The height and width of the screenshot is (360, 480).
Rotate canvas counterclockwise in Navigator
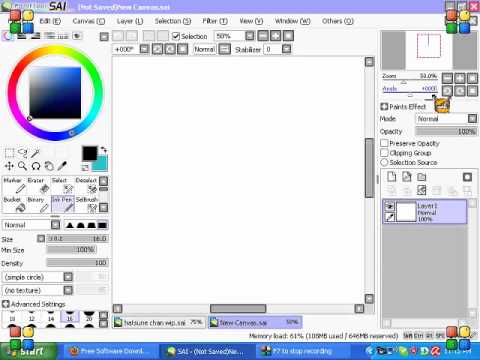pyautogui.click(x=447, y=91)
